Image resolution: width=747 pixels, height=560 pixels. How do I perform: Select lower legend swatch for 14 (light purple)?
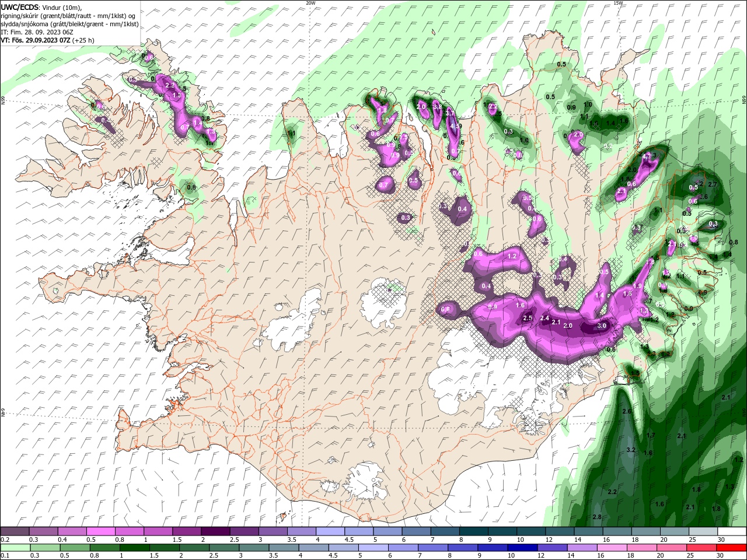coord(582,548)
